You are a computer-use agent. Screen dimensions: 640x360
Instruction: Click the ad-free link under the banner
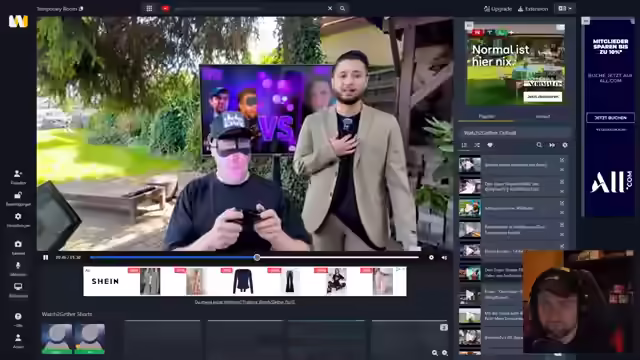(x=245, y=302)
